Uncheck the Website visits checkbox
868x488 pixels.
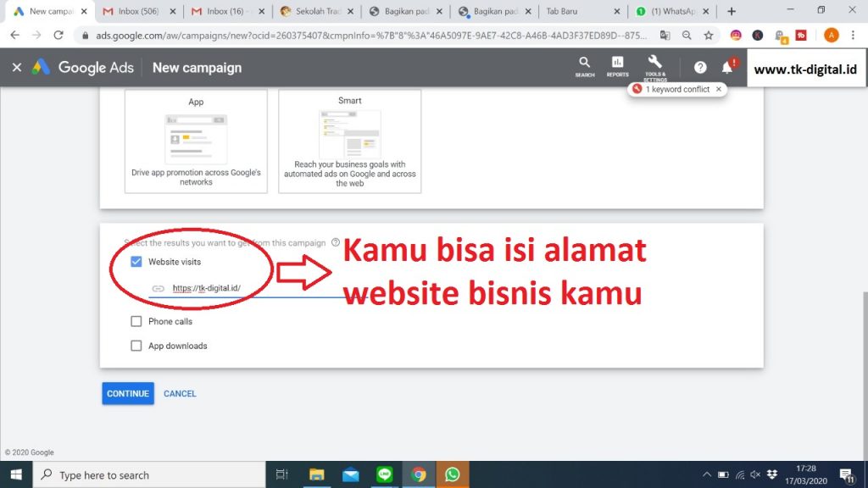(x=136, y=262)
